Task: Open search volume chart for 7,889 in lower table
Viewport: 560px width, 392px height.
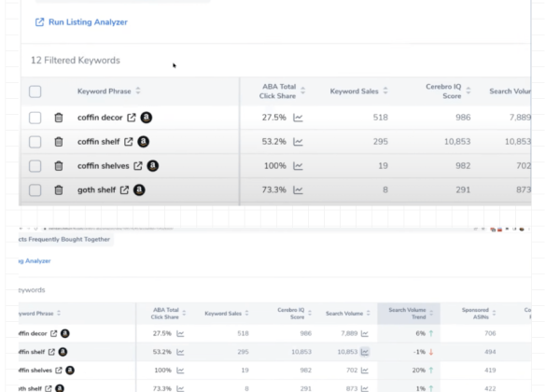Action: point(365,333)
